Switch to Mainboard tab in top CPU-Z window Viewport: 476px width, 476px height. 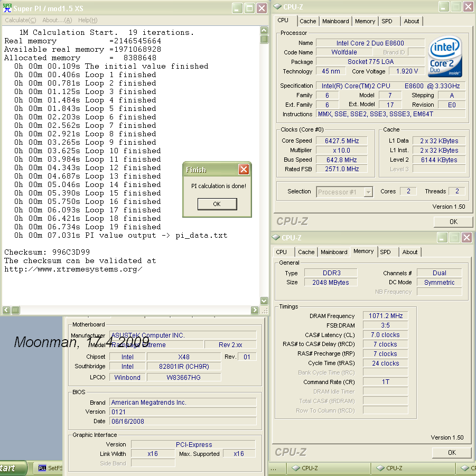[x=335, y=21]
